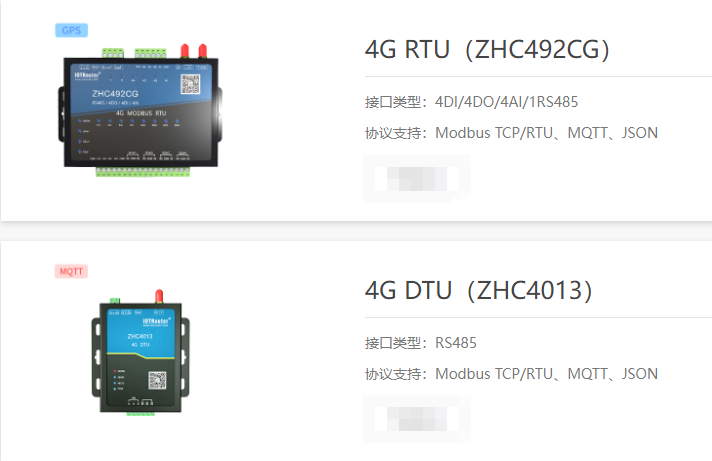Click the IOTRouter logo on ZHC492CG device
Screen dimensions: 712x461
pyautogui.click(x=87, y=75)
